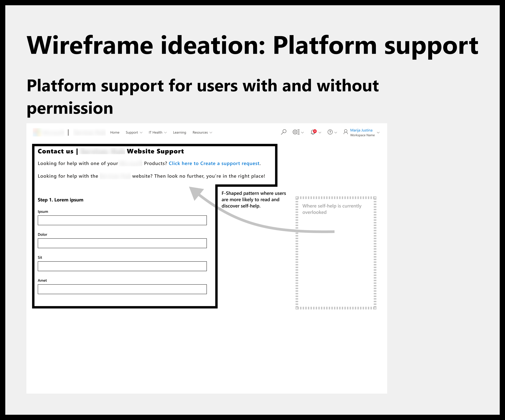Expand the account menu chevron
The height and width of the screenshot is (420, 505).
pos(378,133)
